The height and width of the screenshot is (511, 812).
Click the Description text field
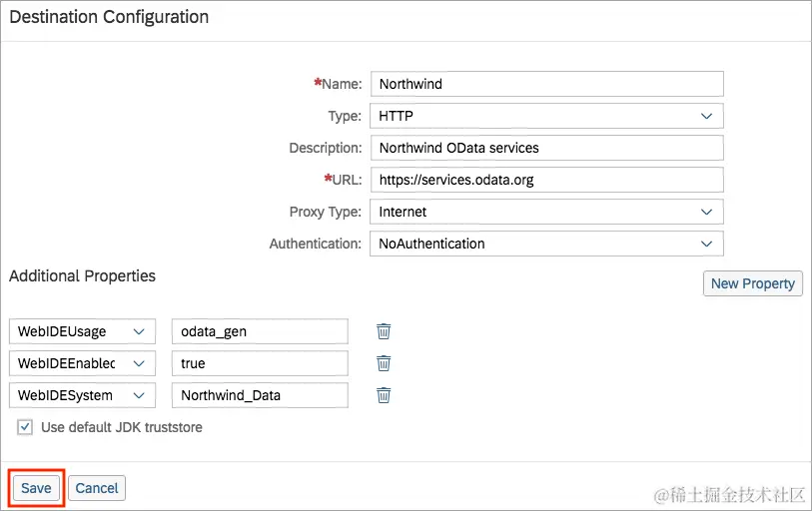pyautogui.click(x=546, y=148)
